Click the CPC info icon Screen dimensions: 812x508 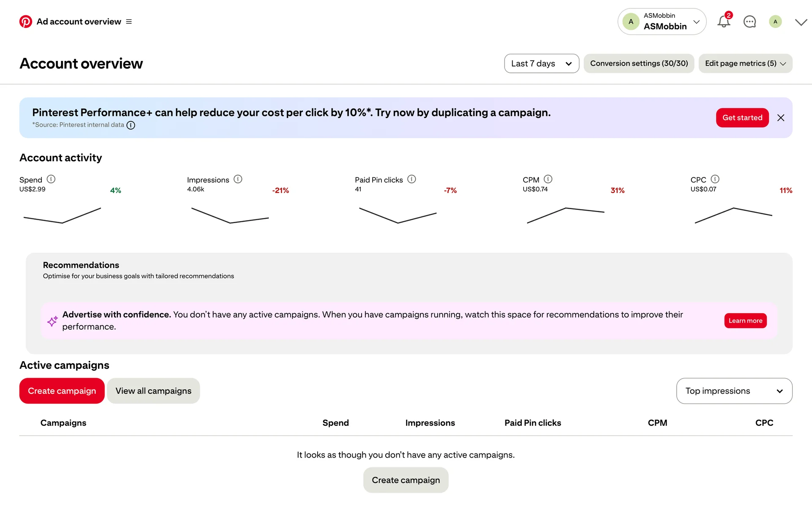tap(715, 179)
